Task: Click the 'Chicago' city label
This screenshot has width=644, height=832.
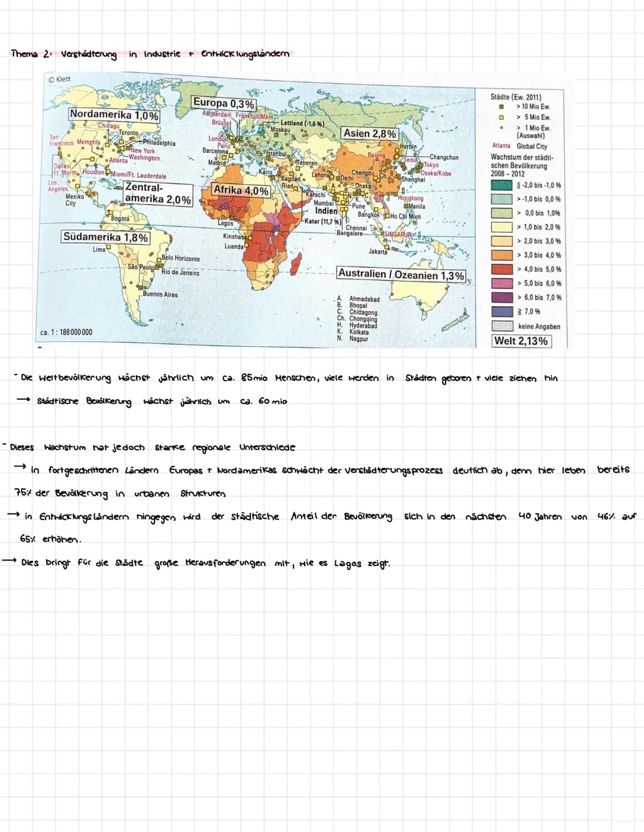Action: click(x=109, y=126)
